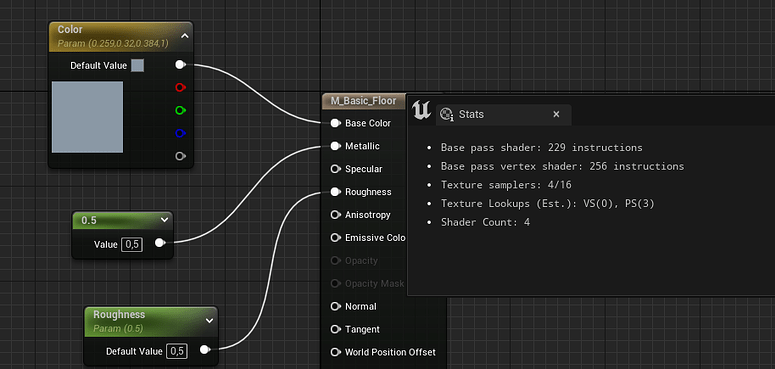Click the Tangent input pin
The image size is (775, 369).
336,329
